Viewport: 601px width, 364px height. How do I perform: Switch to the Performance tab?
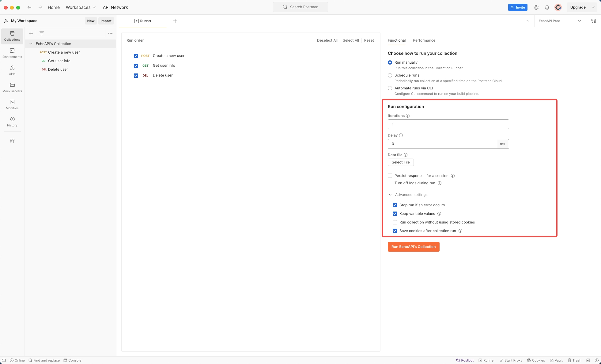pos(424,40)
